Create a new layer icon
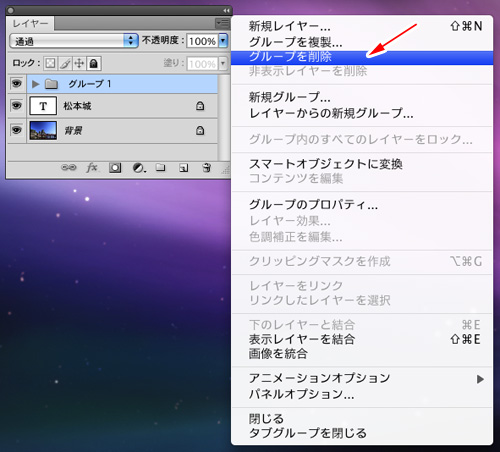Viewport: 500px width, 452px height. click(184, 168)
